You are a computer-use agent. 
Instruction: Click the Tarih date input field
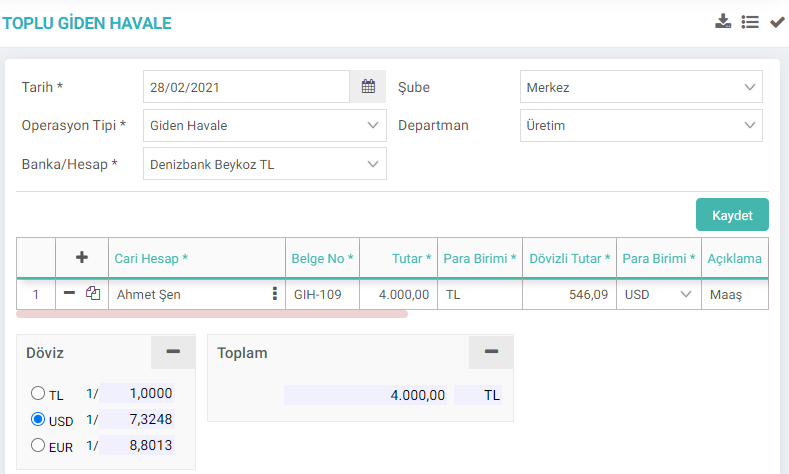246,87
